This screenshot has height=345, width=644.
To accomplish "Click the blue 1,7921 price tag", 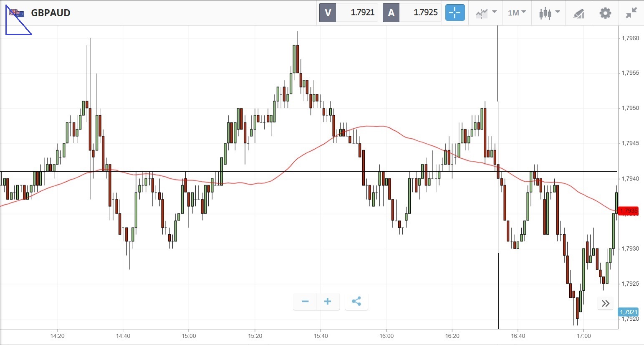I will click(629, 312).
